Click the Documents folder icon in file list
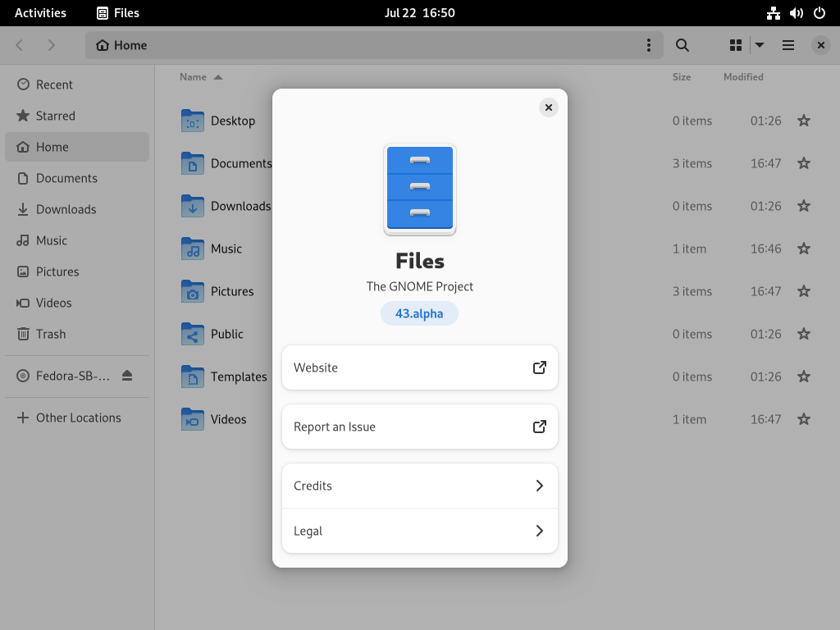The height and width of the screenshot is (630, 840). (192, 163)
